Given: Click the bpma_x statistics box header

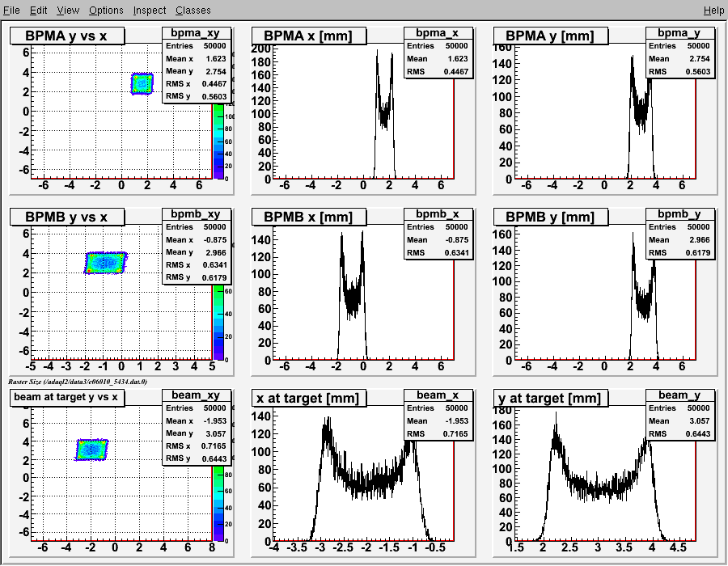Looking at the screenshot, I should tap(438, 33).
